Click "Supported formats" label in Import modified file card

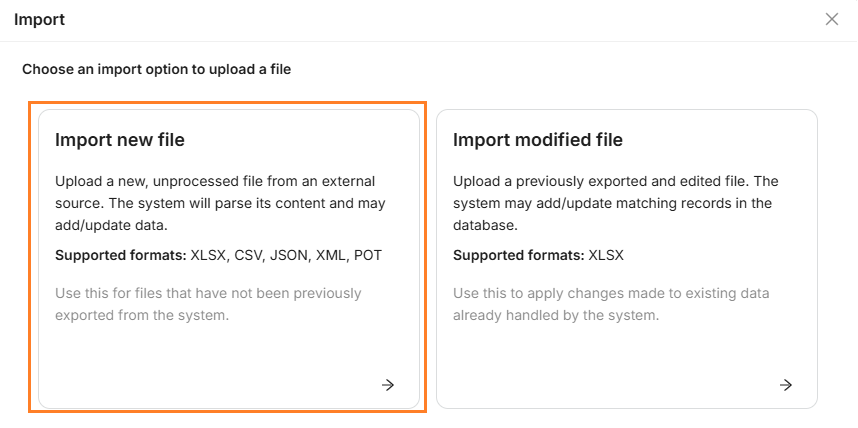pos(519,255)
